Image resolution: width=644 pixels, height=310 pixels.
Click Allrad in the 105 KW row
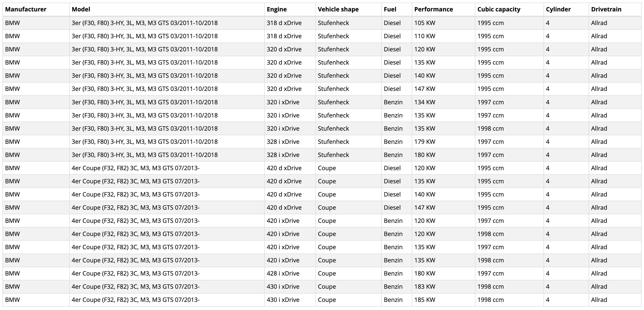599,23
